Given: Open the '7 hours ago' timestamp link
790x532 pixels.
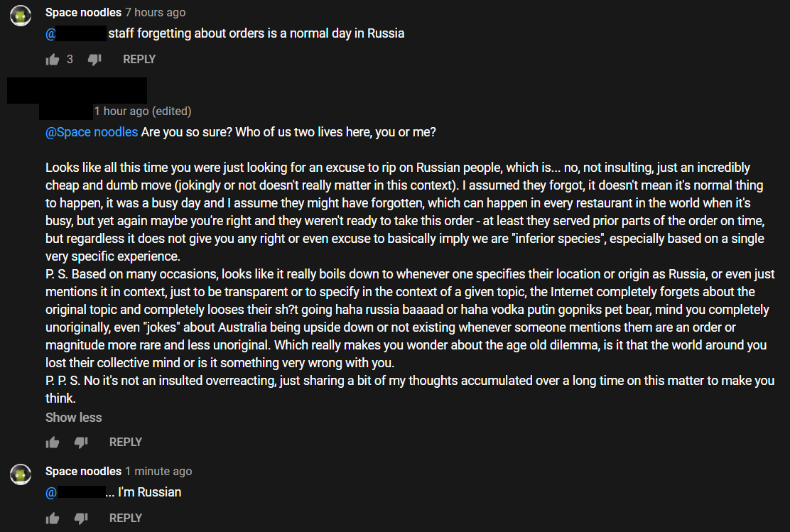Looking at the screenshot, I should [x=155, y=13].
